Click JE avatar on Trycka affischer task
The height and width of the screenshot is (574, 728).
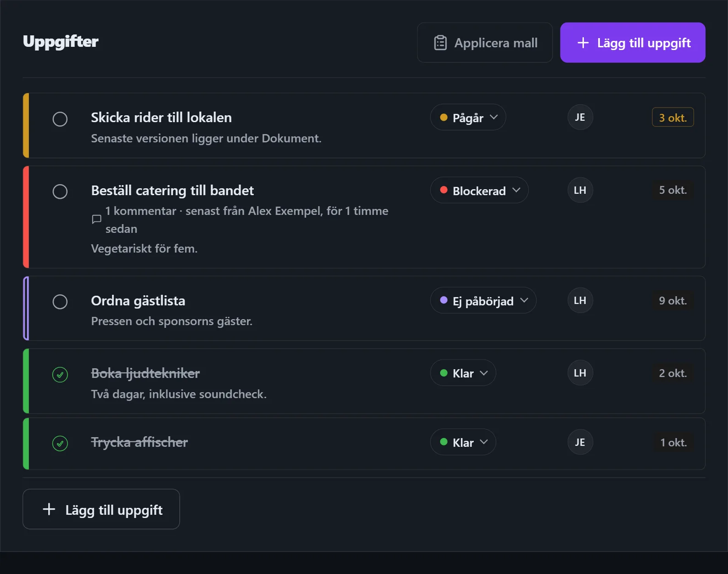580,442
